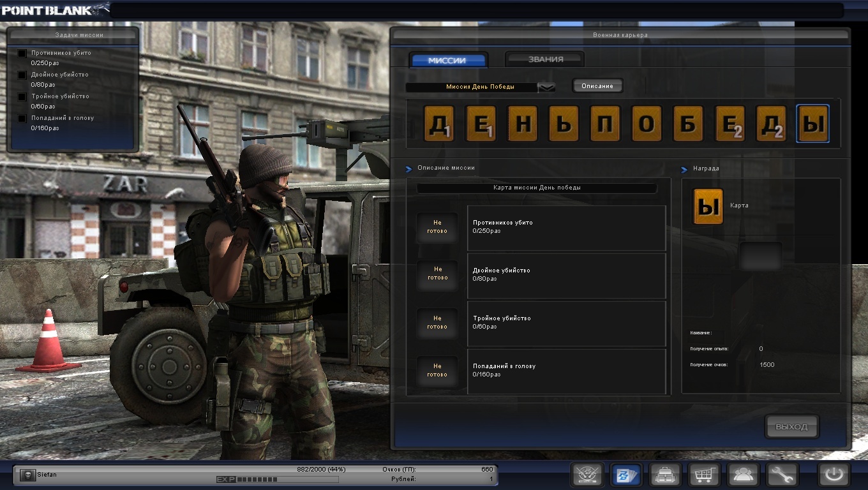Select the first Д card marked 1
The image size is (868, 490).
point(439,124)
